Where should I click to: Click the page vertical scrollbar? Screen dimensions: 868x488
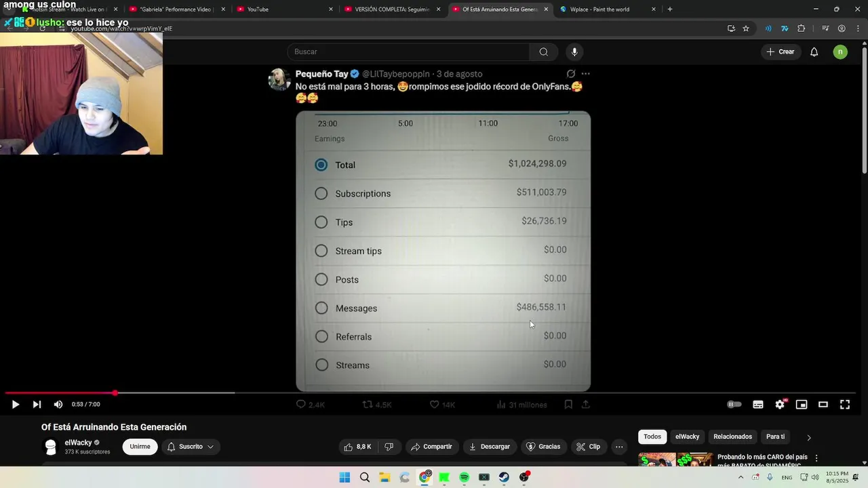tap(864, 108)
